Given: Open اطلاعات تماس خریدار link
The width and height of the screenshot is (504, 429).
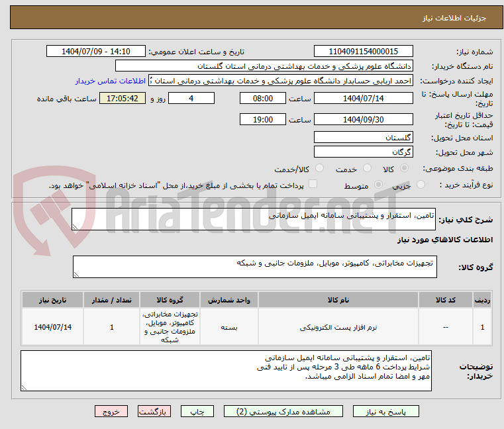Looking at the screenshot, I should (111, 81).
